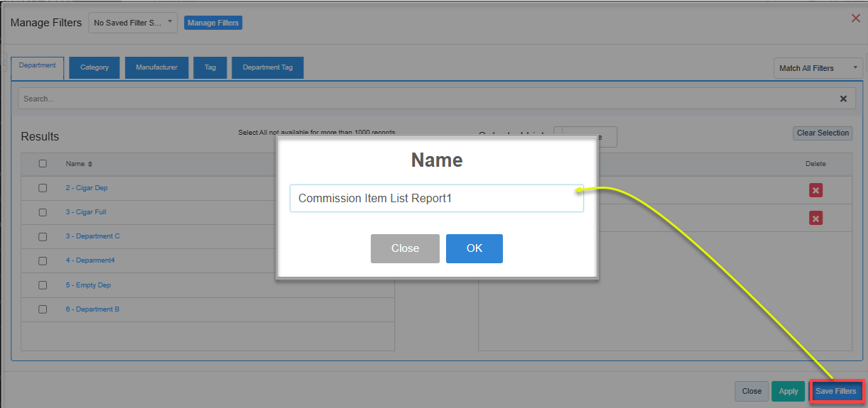Toggle the select-all checkbox in the Results header
This screenshot has height=408, width=868.
tap(43, 164)
